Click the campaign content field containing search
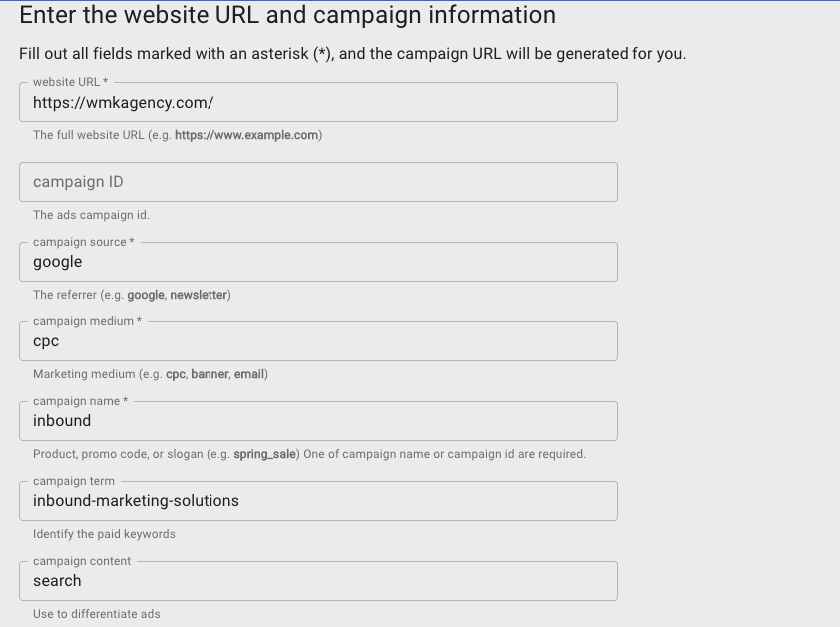The image size is (840, 627). point(317,580)
